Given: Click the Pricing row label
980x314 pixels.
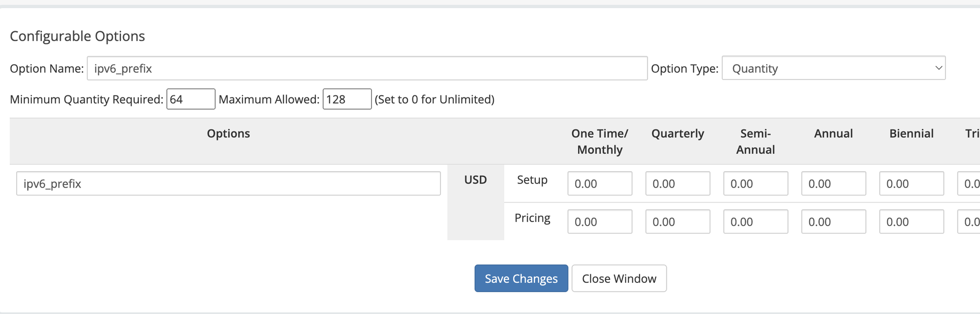Looking at the screenshot, I should click(x=532, y=218).
